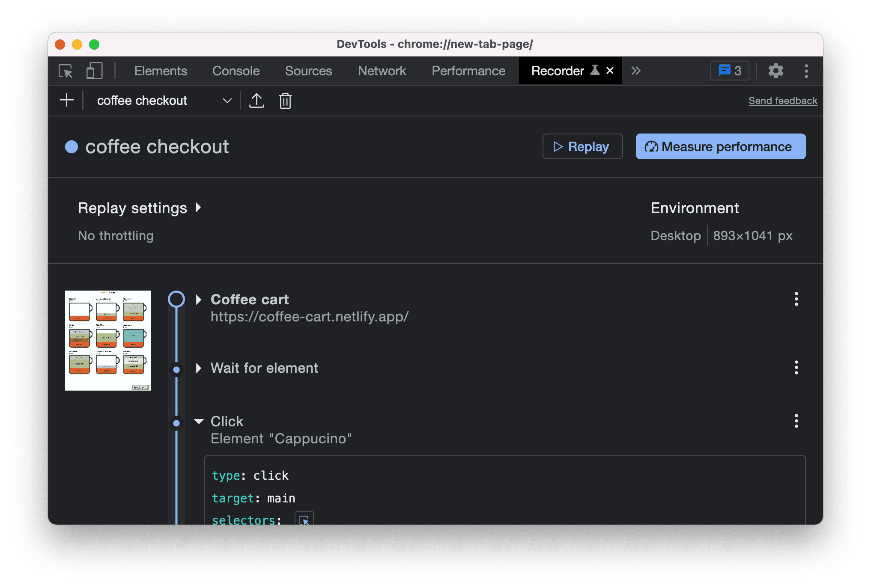Viewport: 871px width, 588px height.
Task: Click the Elements tab
Action: click(160, 71)
